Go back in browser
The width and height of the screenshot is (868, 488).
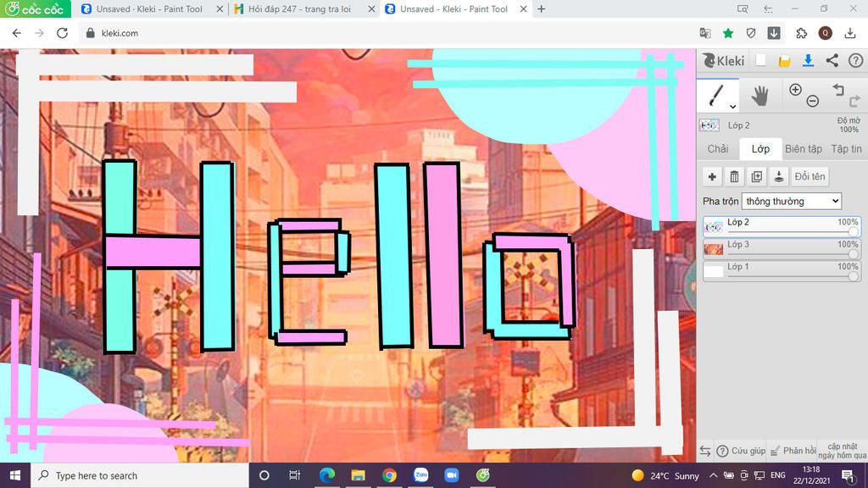(17, 33)
